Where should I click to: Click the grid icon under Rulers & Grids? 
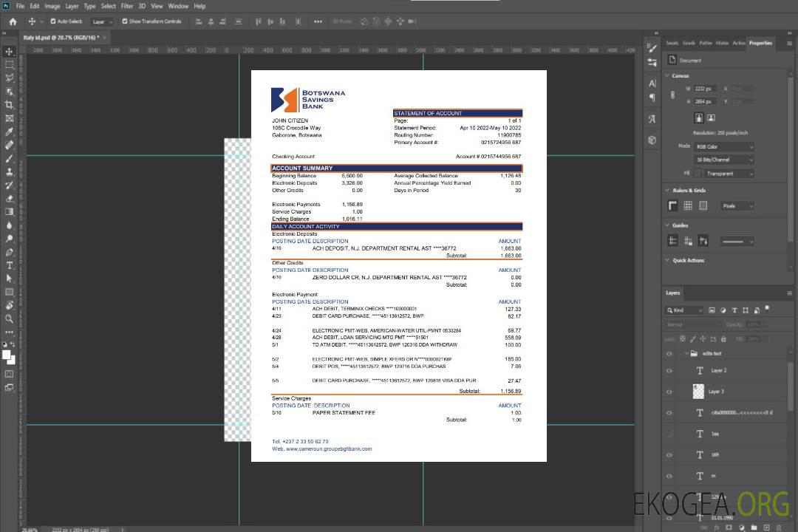click(688, 206)
